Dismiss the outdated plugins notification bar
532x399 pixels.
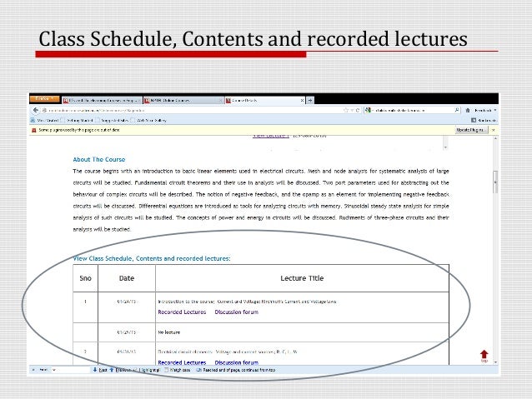494,130
